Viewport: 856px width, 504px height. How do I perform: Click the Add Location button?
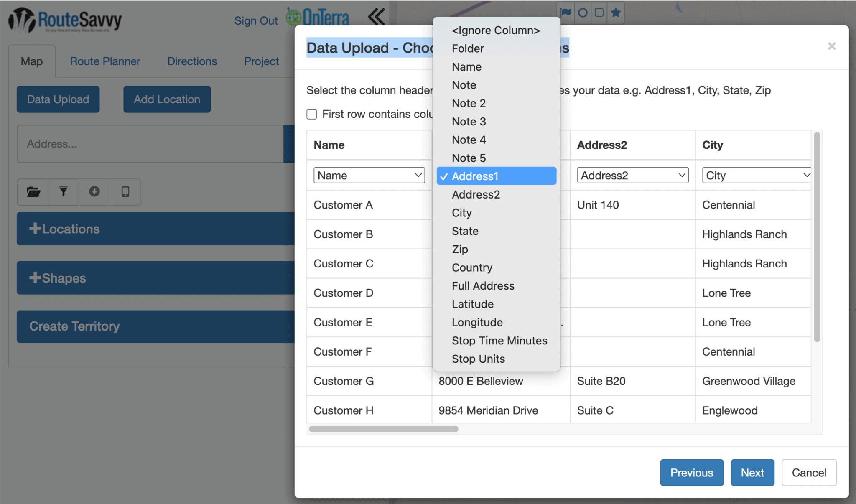coord(167,99)
